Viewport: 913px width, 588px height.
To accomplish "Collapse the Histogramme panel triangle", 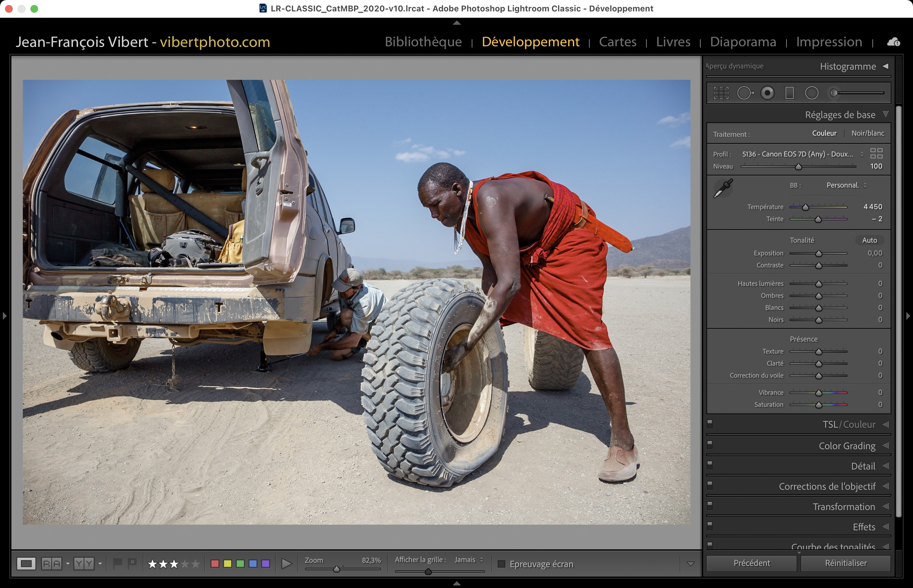I will pyautogui.click(x=885, y=67).
